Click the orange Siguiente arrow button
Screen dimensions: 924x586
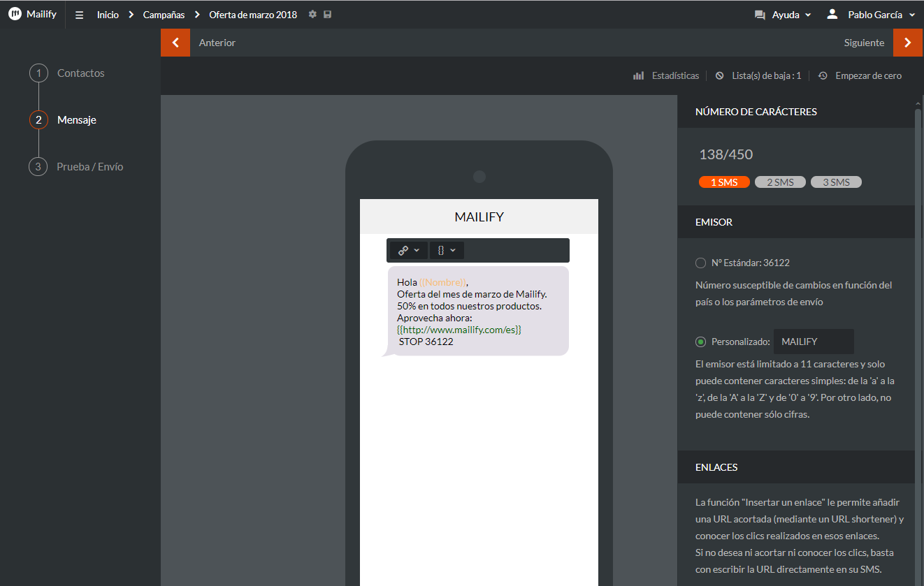pos(908,43)
